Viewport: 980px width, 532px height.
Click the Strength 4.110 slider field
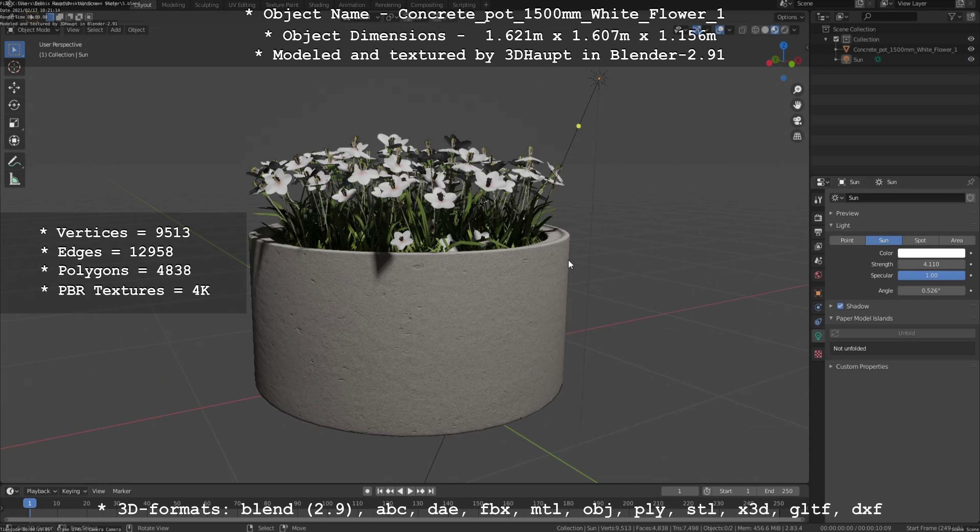tap(931, 264)
